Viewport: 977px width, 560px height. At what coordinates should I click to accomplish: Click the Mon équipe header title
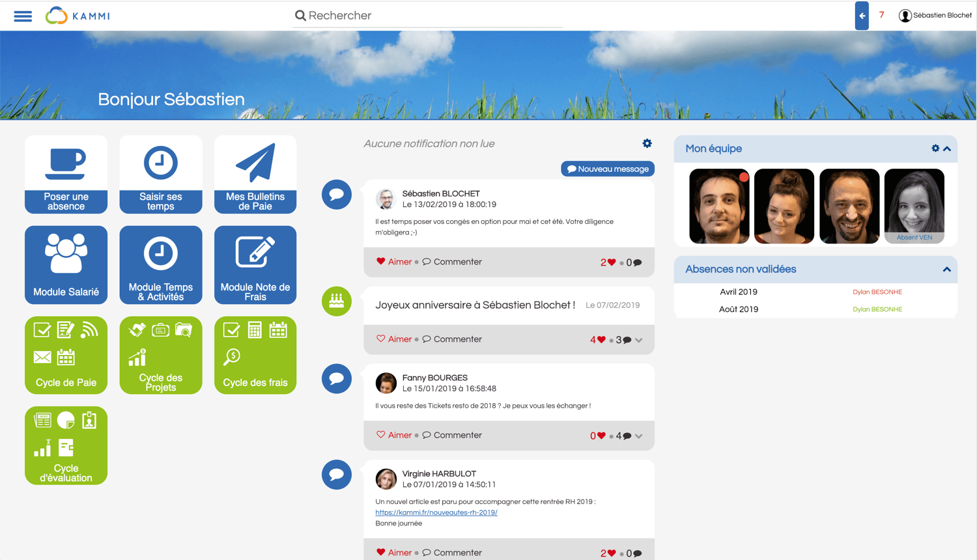[713, 148]
